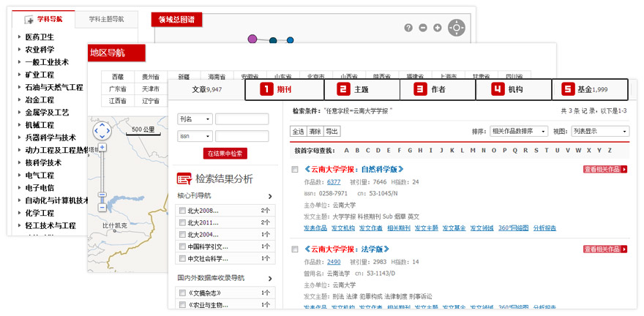This screenshot has height=316, width=644.
Task: Open the 主题 results tab
Action: (x=362, y=89)
